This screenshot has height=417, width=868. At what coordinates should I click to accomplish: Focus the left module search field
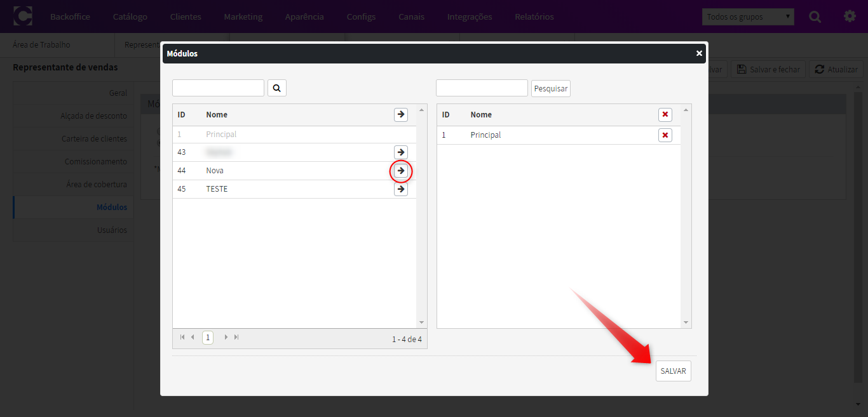[x=218, y=88]
